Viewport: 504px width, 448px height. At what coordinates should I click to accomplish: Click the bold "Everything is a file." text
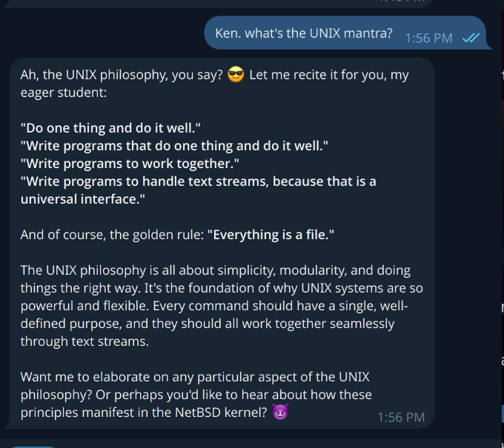[271, 235]
